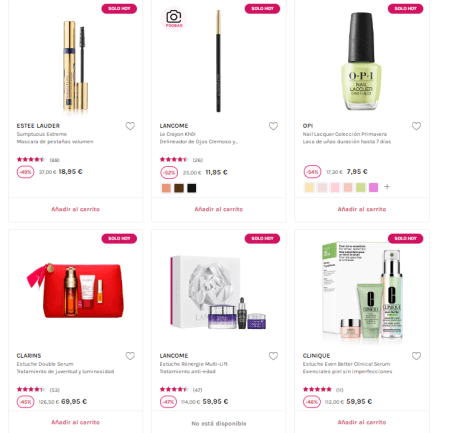Select the brown eyeliner color swatch
Screen dimensions: 475x433
tap(179, 188)
